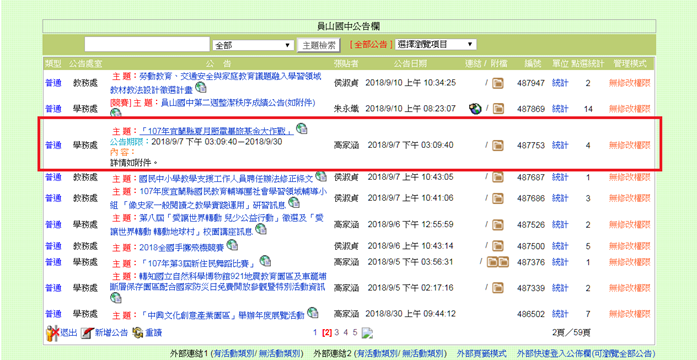Image resolution: width=697 pixels, height=360 pixels.
Task: Open attachment folder icon for announcement 487686
Action: click(498, 198)
